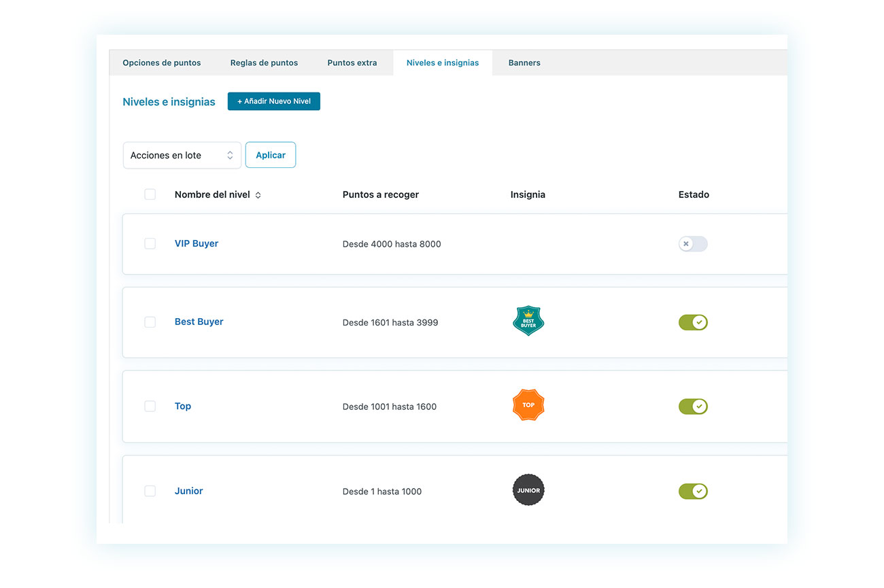Check the select-all header checkbox
Image resolution: width=884 pixels, height=588 pixels.
click(150, 194)
